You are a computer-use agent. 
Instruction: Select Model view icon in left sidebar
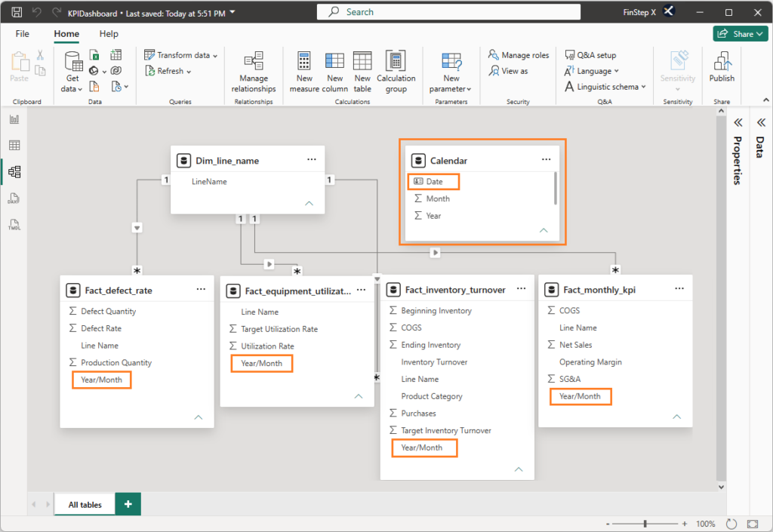pos(14,171)
